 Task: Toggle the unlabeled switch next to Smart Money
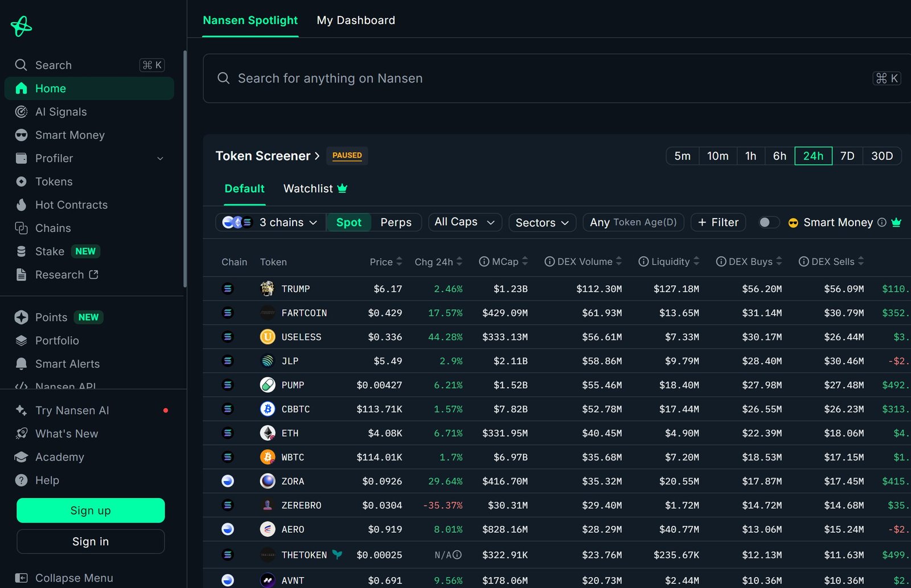point(768,222)
